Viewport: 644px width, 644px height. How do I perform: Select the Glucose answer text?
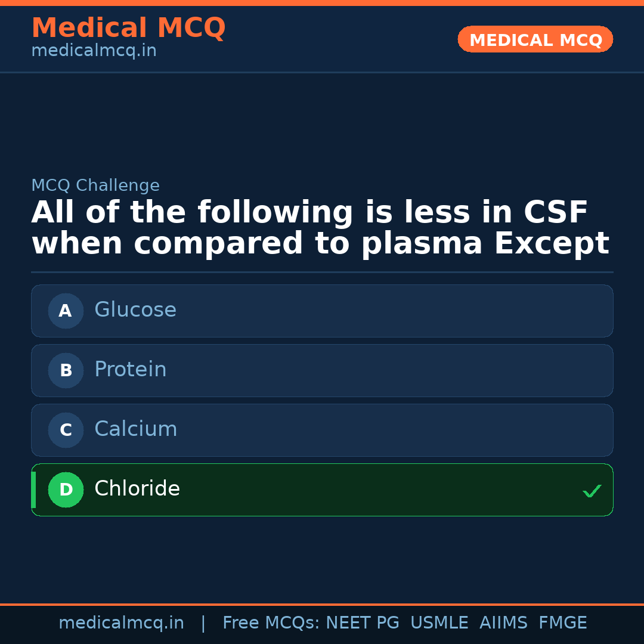(x=135, y=310)
